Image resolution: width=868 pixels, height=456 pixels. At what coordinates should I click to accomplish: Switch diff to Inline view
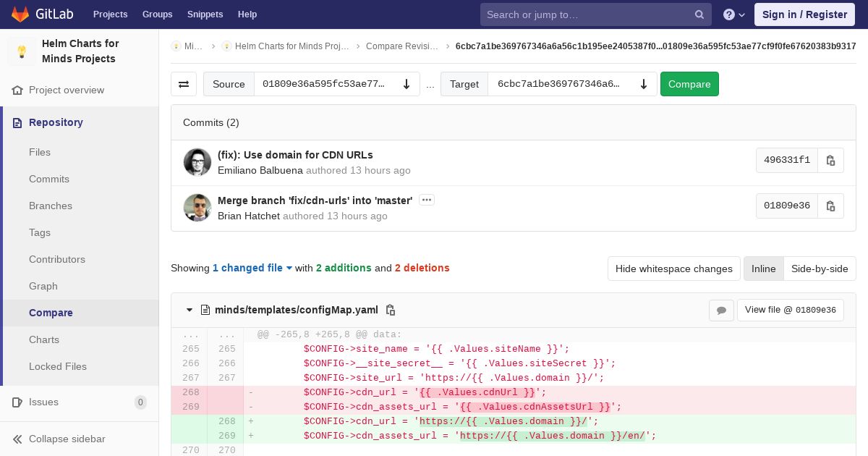pos(763,269)
